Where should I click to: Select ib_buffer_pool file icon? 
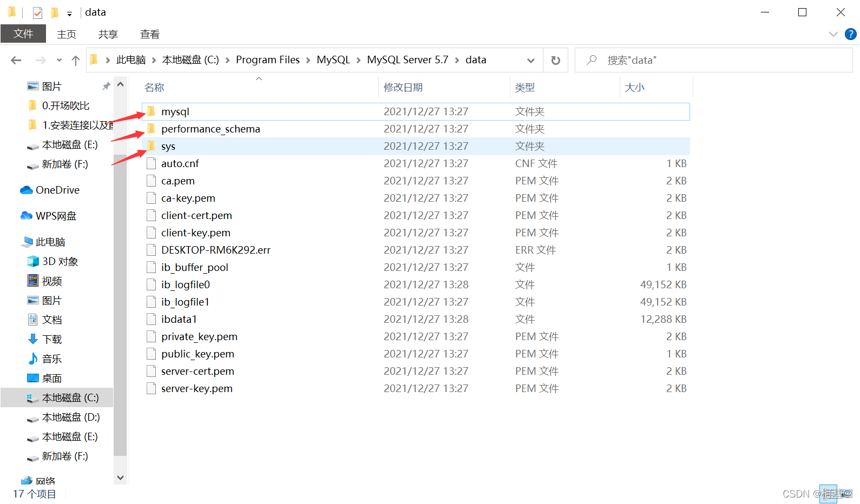[151, 267]
